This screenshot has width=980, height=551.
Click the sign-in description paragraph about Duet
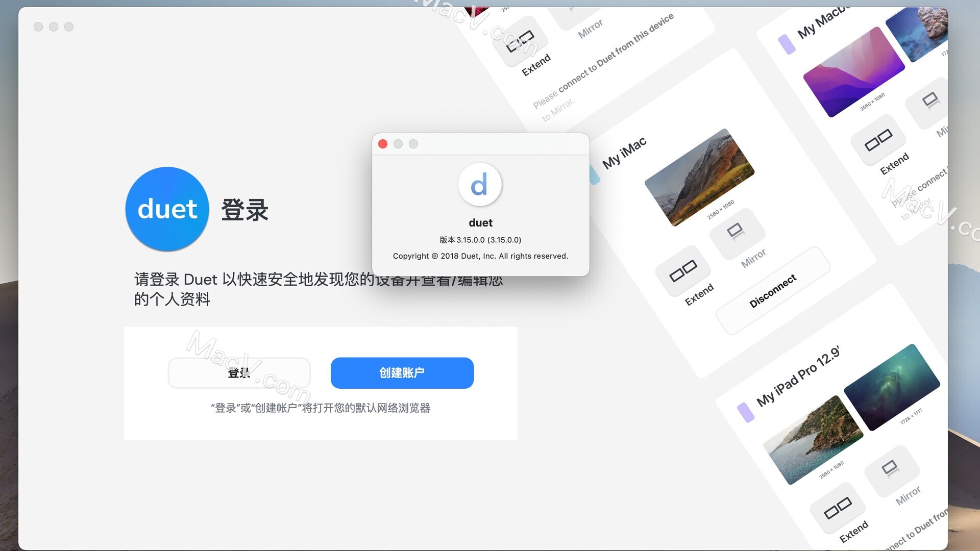[318, 289]
